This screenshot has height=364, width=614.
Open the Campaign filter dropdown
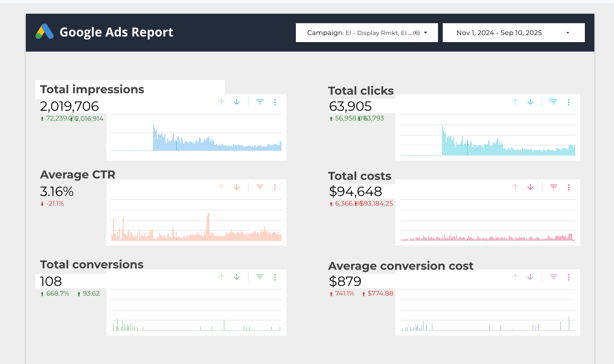pos(366,33)
